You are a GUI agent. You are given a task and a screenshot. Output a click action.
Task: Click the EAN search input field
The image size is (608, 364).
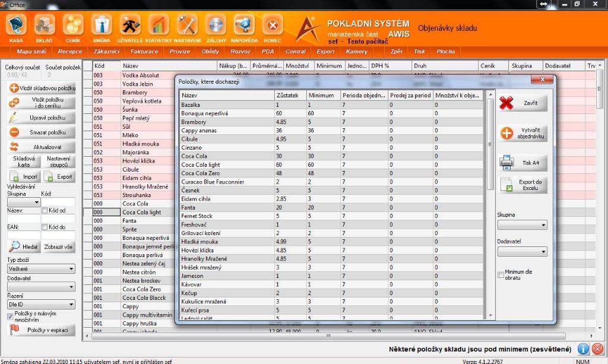[x=24, y=235]
